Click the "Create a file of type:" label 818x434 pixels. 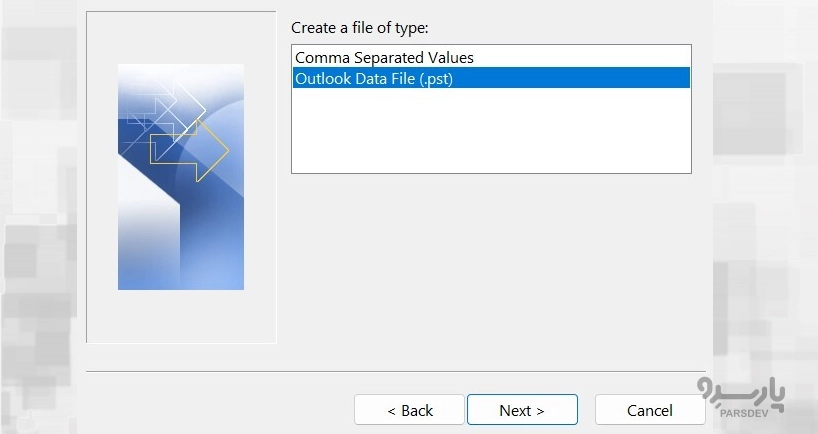[359, 27]
